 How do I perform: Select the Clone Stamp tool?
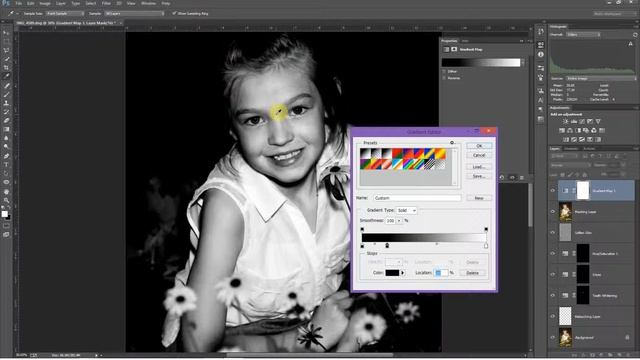[6, 103]
